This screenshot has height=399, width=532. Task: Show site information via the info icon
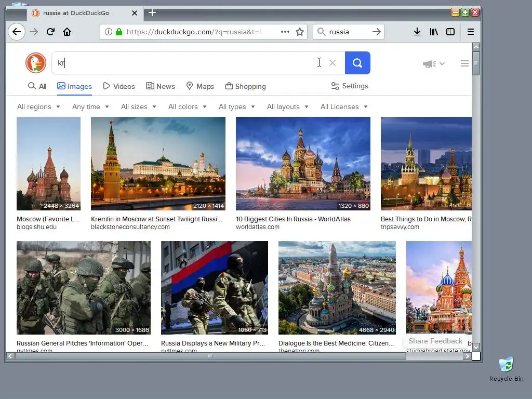108,32
